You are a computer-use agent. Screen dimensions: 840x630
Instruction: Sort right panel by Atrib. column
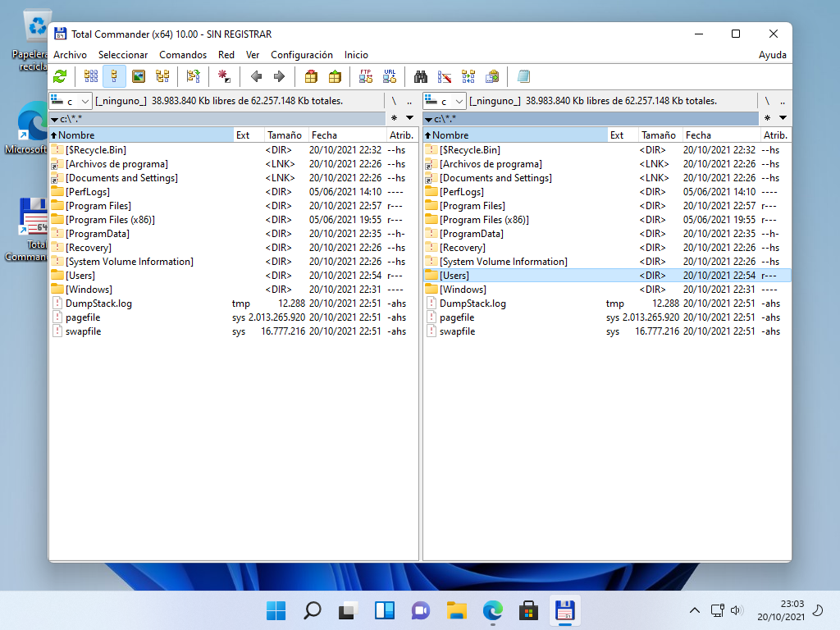point(775,135)
